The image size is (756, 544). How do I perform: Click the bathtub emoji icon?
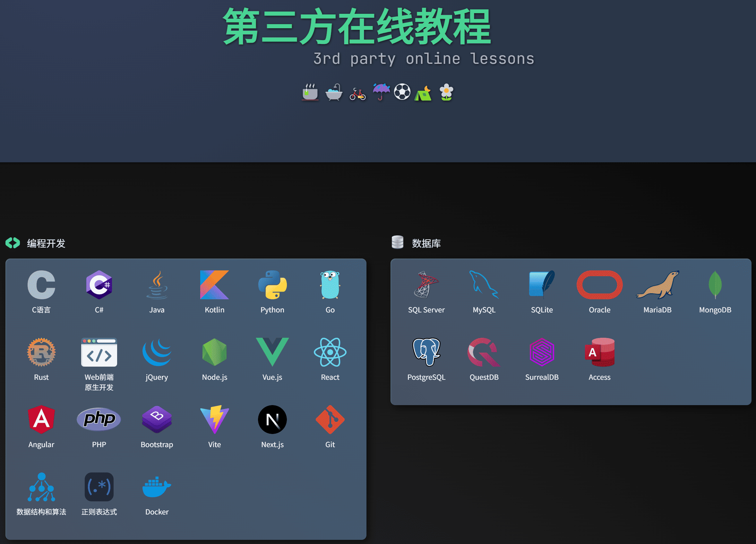[x=334, y=92]
